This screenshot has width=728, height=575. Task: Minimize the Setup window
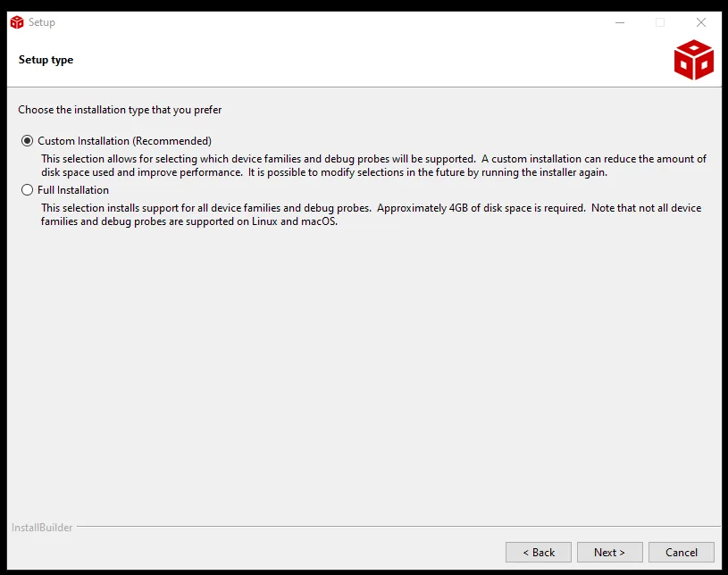coord(619,22)
